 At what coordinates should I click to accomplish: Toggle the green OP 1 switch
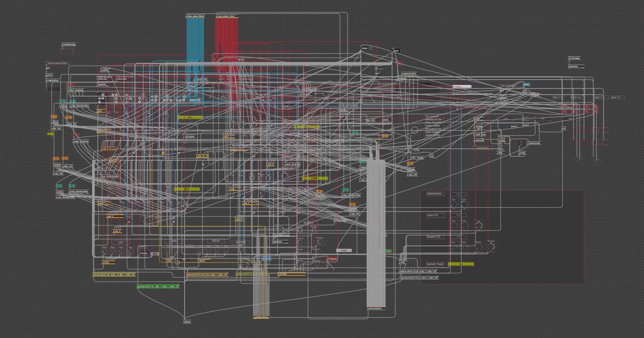tap(190, 118)
